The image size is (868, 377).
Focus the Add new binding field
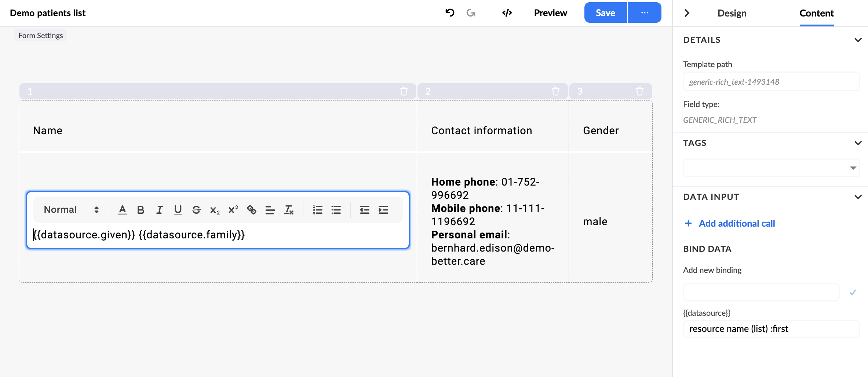pos(761,292)
